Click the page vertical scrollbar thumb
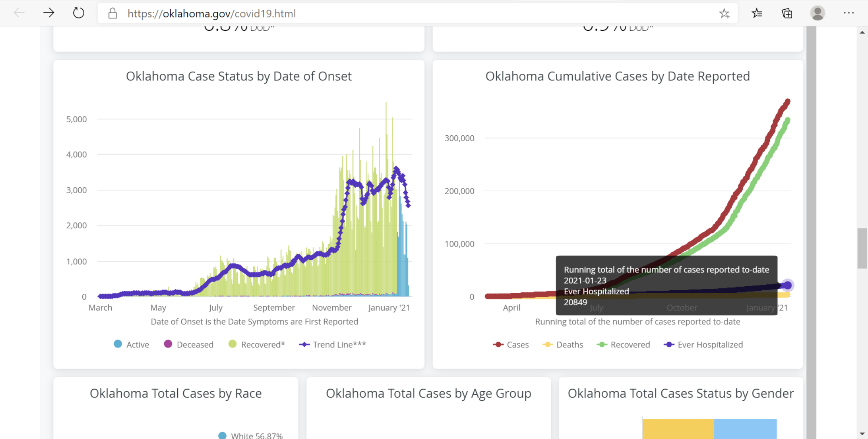This screenshot has width=868, height=439. (862, 248)
